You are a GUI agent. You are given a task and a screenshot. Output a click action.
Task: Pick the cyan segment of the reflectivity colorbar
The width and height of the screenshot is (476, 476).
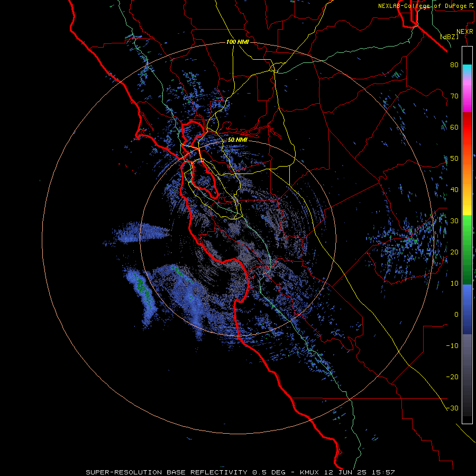467,69
